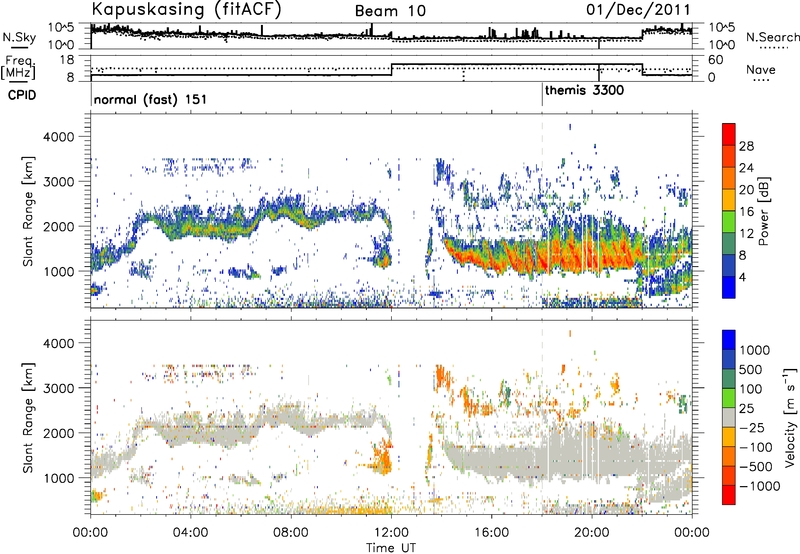Click the 'Slant Range [km]' label of velocity panel
This screenshot has width=800, height=554.
point(28,418)
